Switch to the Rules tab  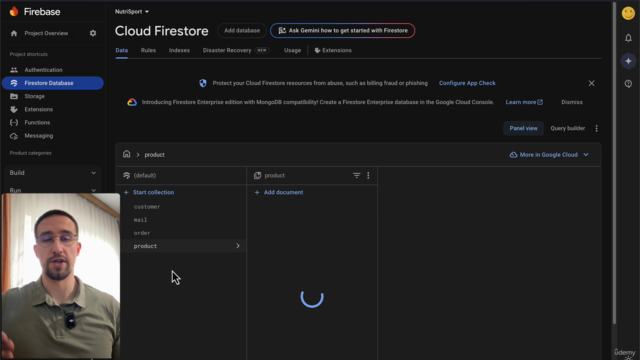pyautogui.click(x=148, y=51)
